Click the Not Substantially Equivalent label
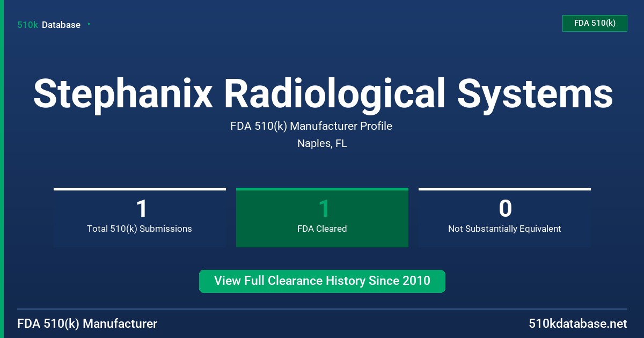Viewport: 644px width, 338px height. coord(504,229)
